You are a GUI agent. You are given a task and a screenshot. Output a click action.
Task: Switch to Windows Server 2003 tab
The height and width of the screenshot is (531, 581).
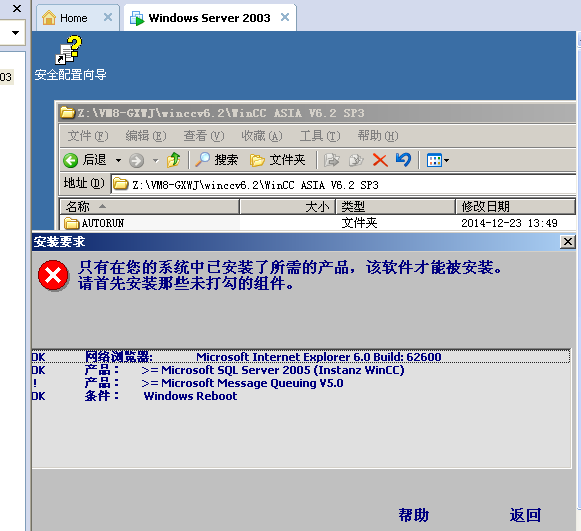(x=209, y=18)
